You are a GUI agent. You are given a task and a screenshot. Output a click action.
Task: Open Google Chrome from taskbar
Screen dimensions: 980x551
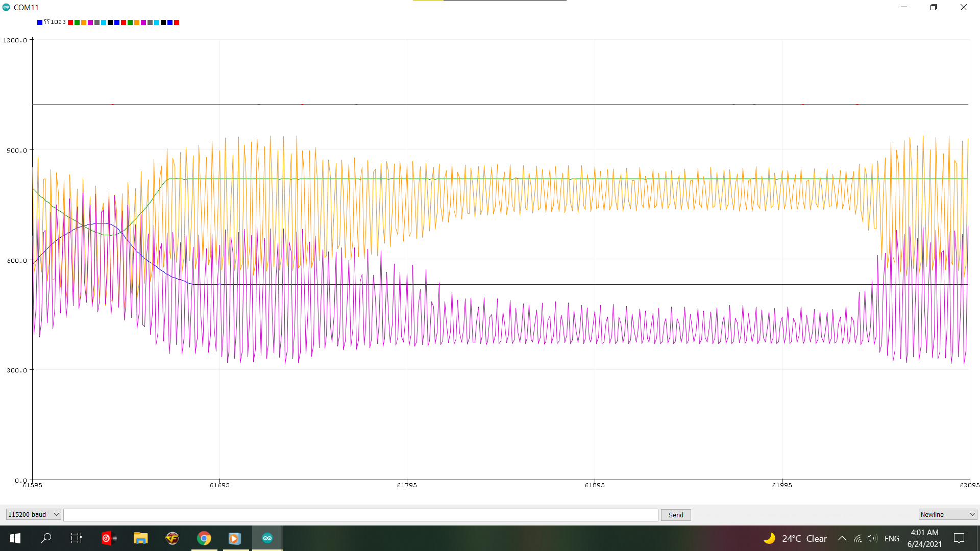(204, 538)
